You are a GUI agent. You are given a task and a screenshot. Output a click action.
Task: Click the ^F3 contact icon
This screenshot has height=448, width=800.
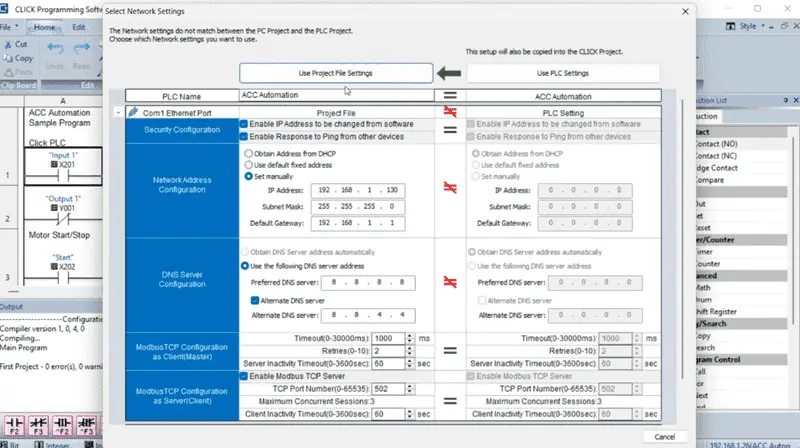click(87, 426)
